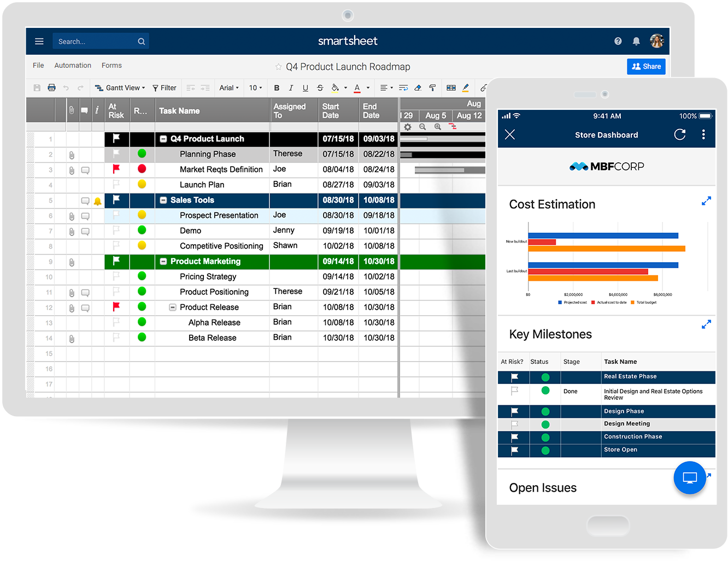Viewport: 728px width, 561px height.
Task: Open the Gantt View dropdown
Action: click(120, 88)
